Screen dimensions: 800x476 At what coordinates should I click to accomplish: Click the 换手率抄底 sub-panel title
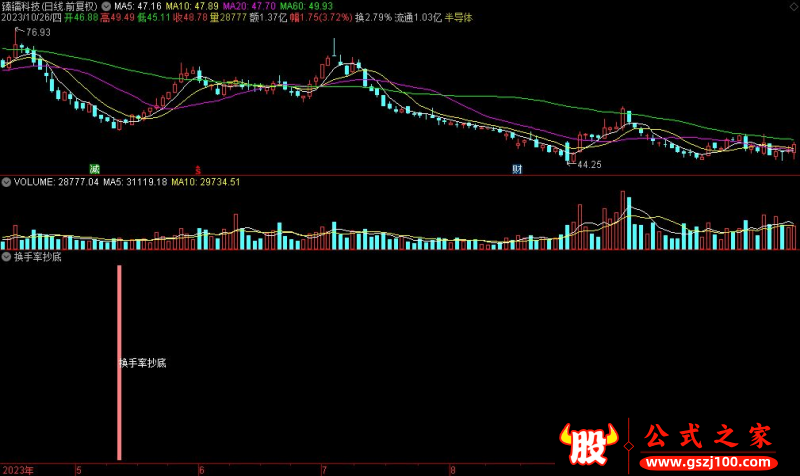pyautogui.click(x=38, y=257)
